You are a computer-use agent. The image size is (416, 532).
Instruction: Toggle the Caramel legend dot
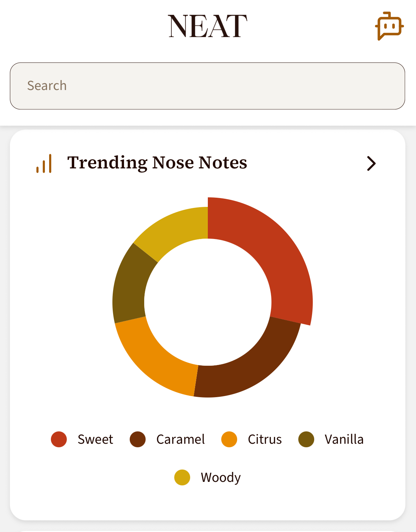137,439
